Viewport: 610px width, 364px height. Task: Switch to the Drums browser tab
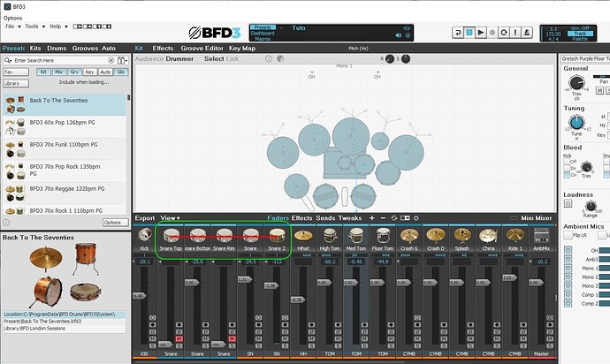pos(57,49)
